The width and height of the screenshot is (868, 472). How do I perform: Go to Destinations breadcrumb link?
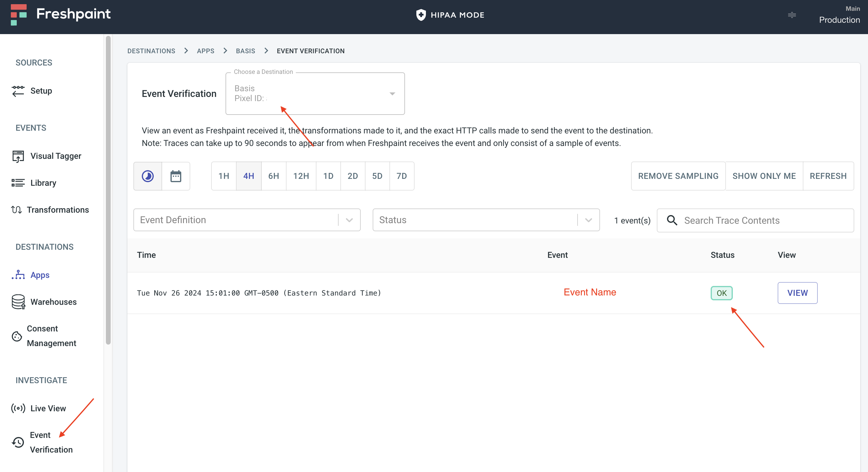click(x=151, y=51)
